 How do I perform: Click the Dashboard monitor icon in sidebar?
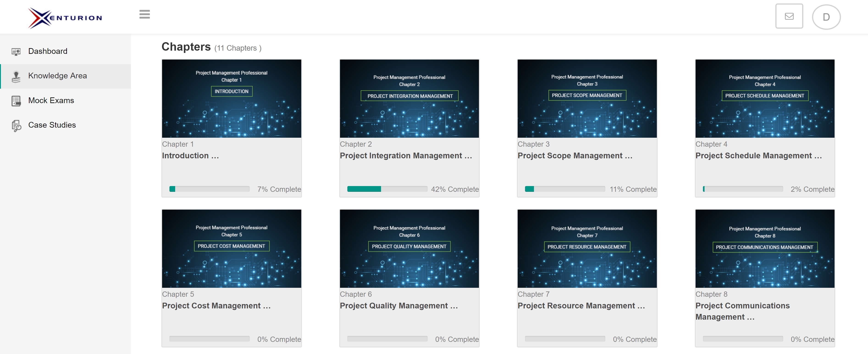click(16, 52)
